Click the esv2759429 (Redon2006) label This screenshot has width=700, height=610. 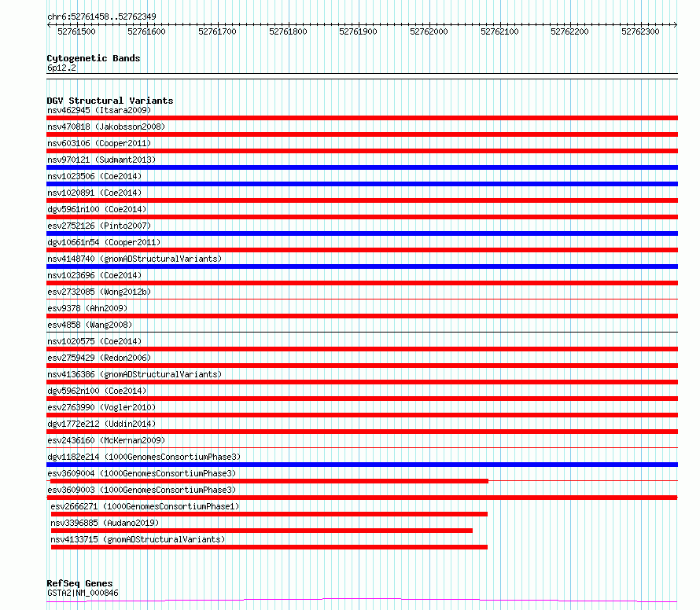[99, 358]
